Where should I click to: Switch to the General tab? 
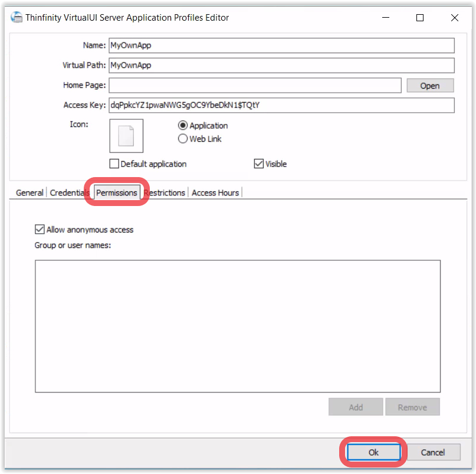pos(29,192)
